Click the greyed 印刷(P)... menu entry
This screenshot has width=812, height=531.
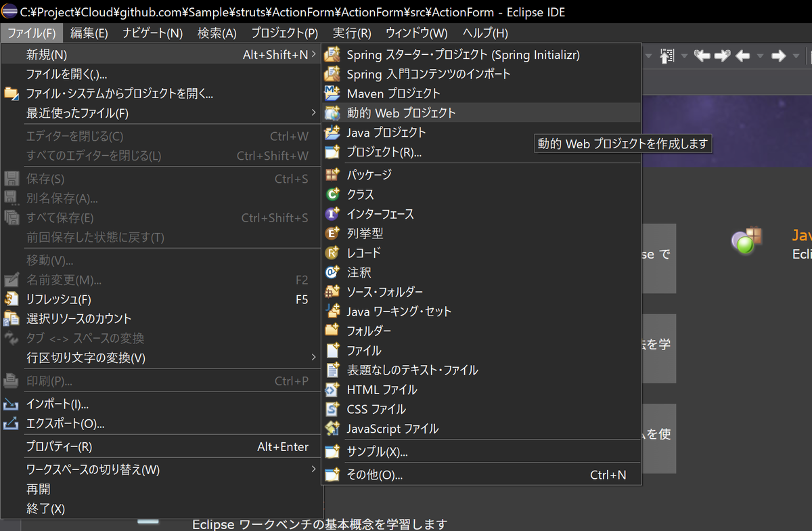tap(161, 381)
